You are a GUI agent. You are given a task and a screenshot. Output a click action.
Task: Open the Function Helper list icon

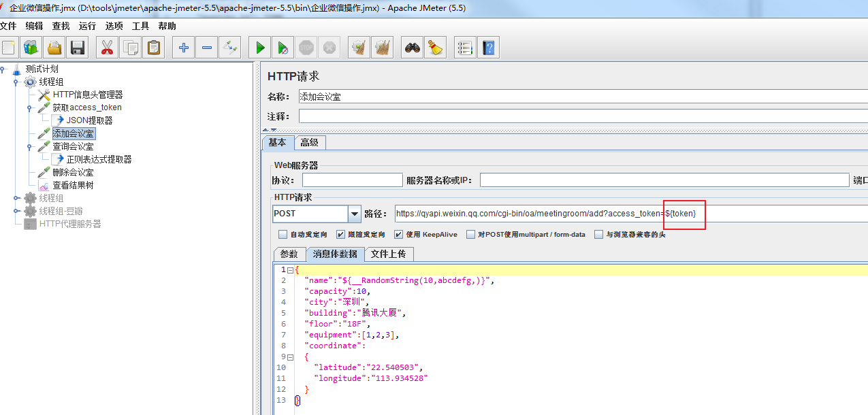(464, 48)
